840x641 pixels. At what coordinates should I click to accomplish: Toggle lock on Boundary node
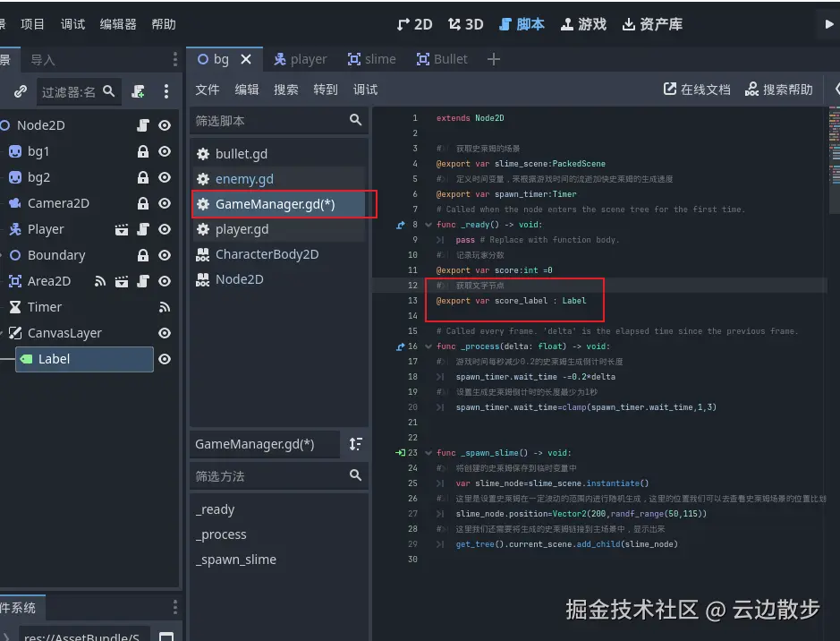[143, 255]
